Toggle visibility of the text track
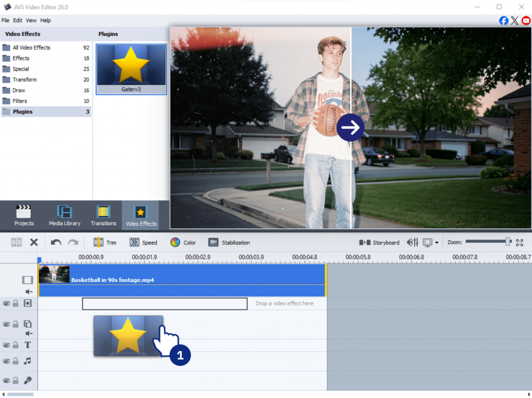532x398 pixels. pos(6,346)
